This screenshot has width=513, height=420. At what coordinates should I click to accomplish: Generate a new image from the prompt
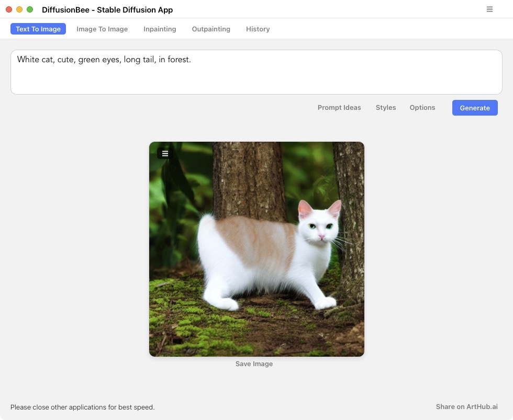click(x=474, y=108)
